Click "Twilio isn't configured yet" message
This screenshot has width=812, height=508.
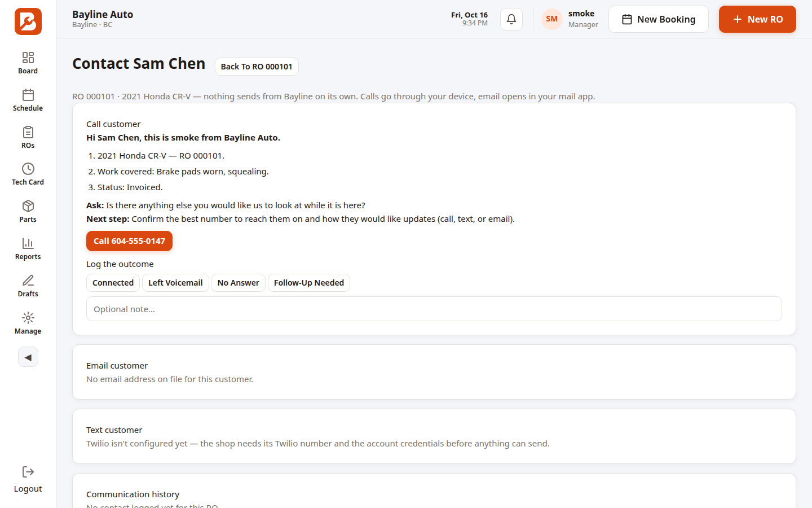(x=317, y=444)
